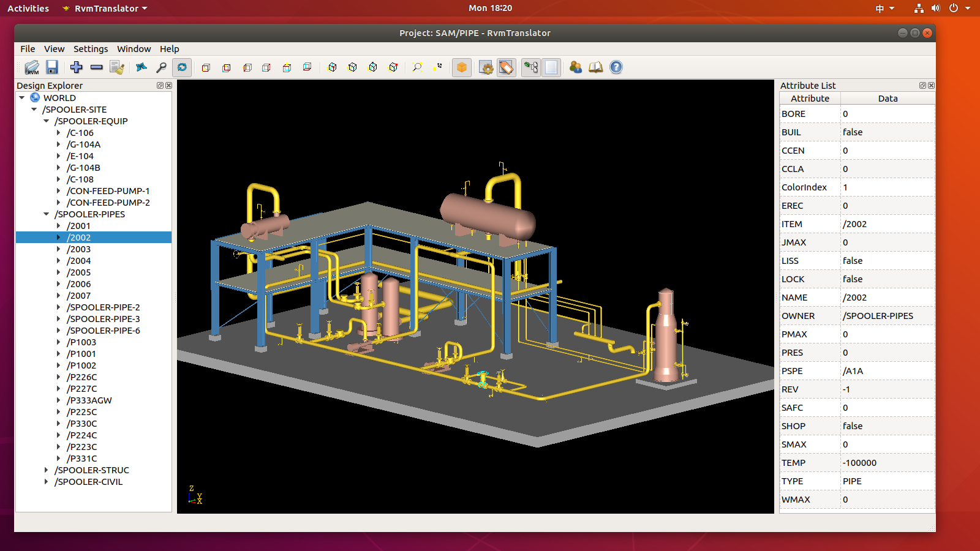Image resolution: width=980 pixels, height=551 pixels.
Task: Click the blue question mark help icon
Action: click(616, 67)
